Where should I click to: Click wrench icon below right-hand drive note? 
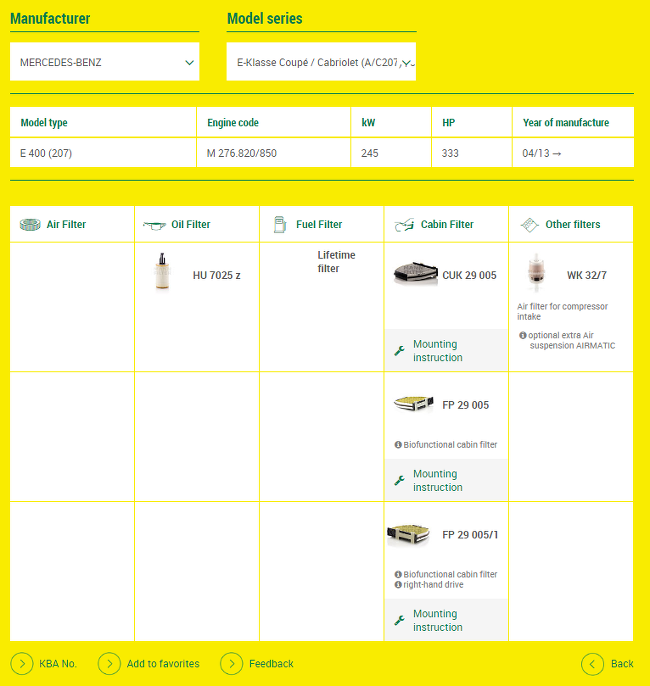(x=399, y=620)
